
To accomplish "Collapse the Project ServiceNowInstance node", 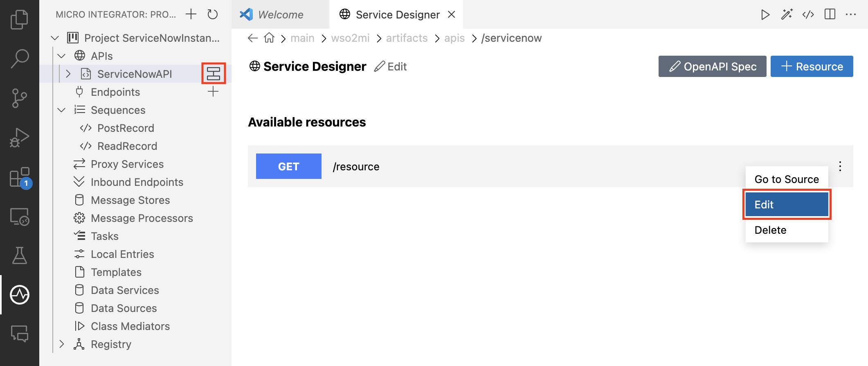I will (55, 38).
